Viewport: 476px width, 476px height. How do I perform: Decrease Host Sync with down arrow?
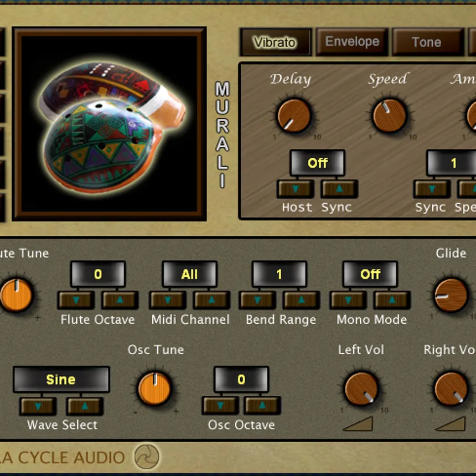point(296,189)
